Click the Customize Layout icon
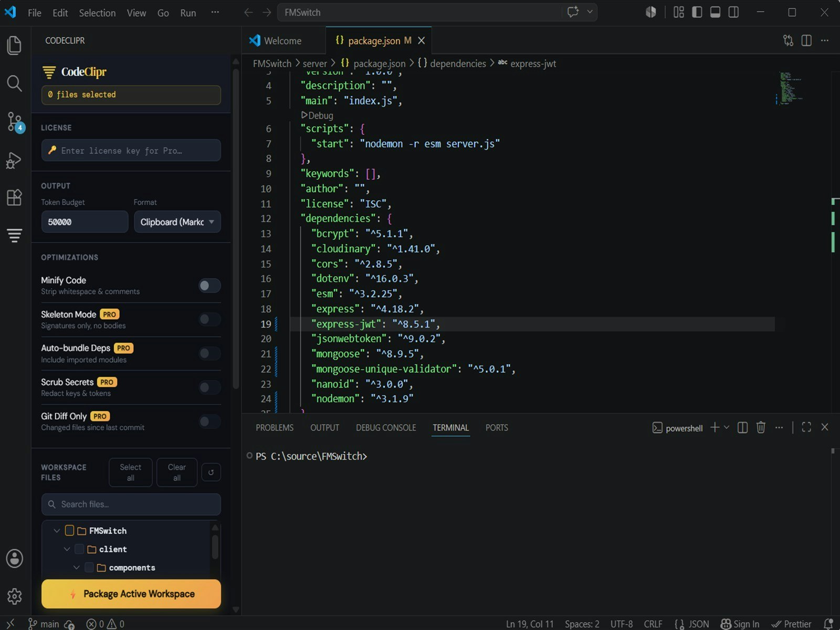Viewport: 840px width, 630px height. [679, 12]
